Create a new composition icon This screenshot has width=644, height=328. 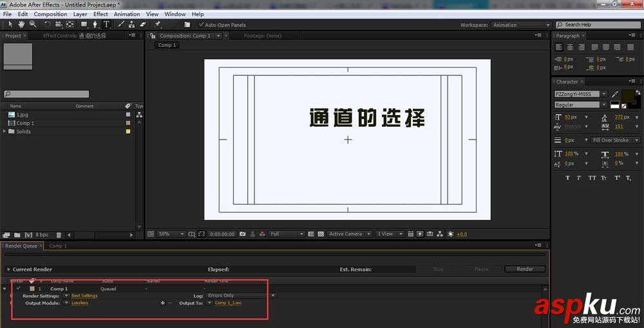coord(28,235)
